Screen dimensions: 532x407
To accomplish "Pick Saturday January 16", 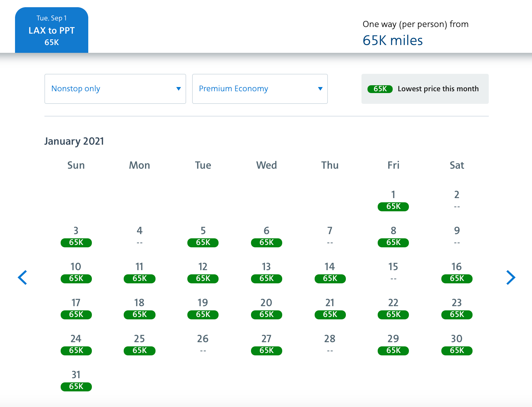I will click(457, 273).
